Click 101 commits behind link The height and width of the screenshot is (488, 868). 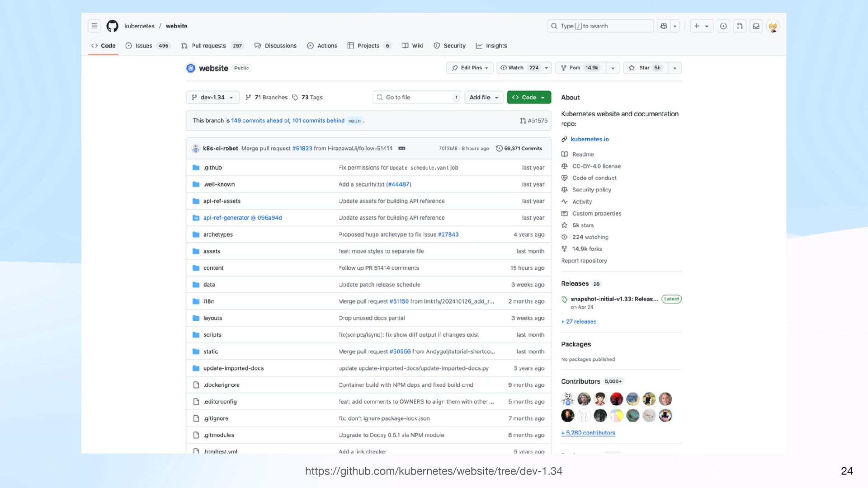pos(318,121)
